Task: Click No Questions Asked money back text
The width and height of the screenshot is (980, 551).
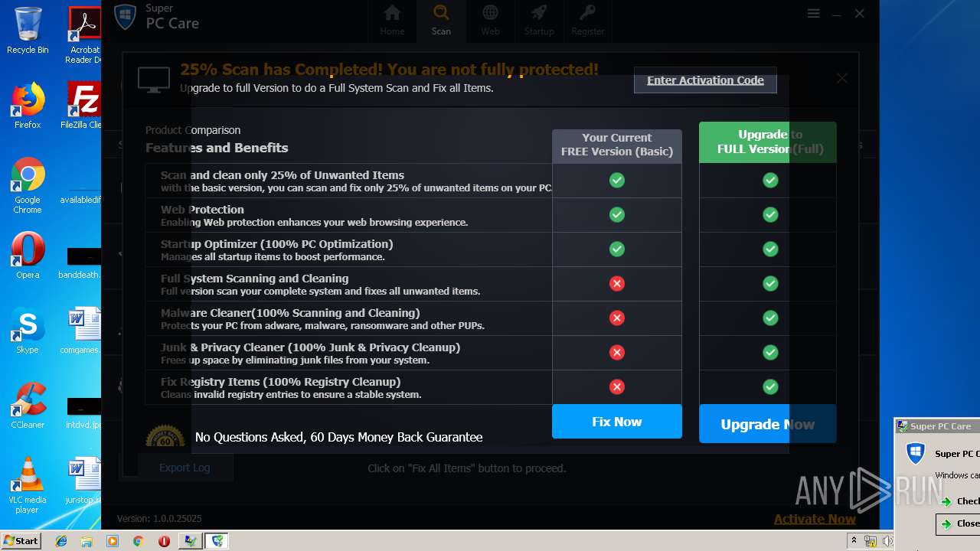Action: [338, 437]
